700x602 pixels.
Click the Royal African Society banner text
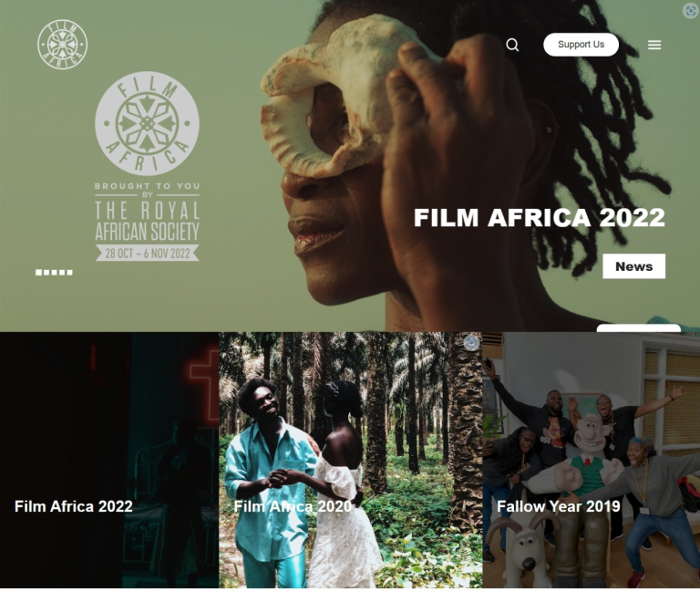click(148, 221)
